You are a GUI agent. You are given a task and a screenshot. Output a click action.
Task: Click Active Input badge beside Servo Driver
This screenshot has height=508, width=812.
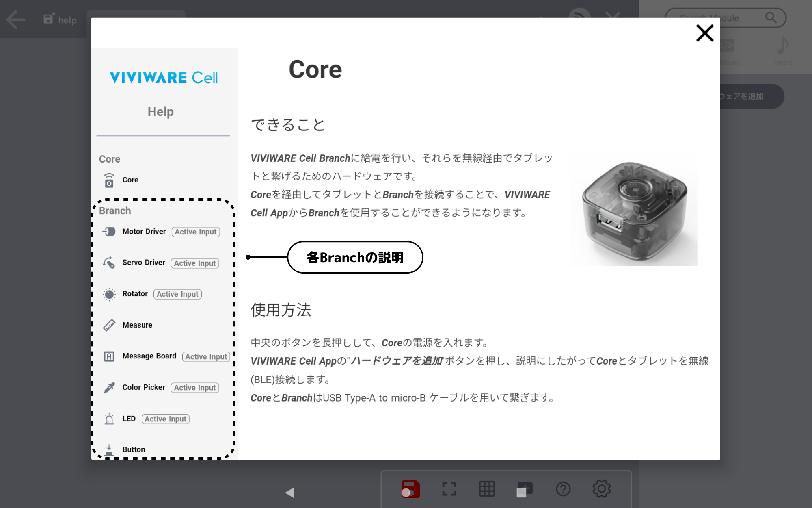point(195,263)
